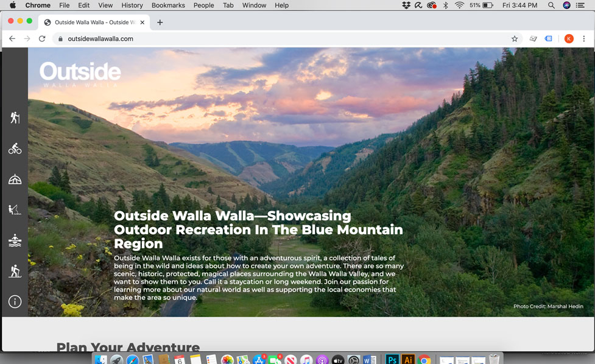The width and height of the screenshot is (595, 364).
Task: Click the Outside Walla Walla logo
Action: (x=80, y=74)
